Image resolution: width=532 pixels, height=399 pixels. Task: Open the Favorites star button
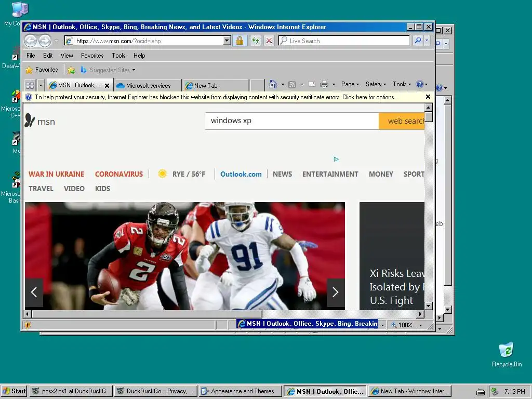[x=42, y=70]
